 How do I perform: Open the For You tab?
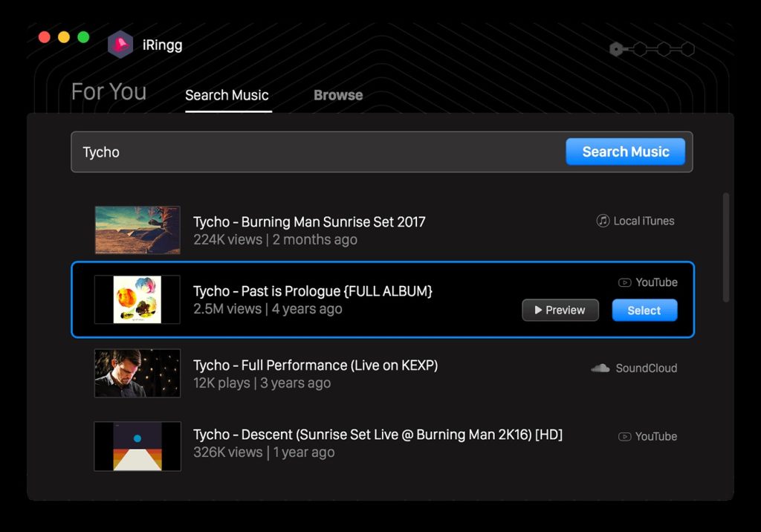coord(109,92)
